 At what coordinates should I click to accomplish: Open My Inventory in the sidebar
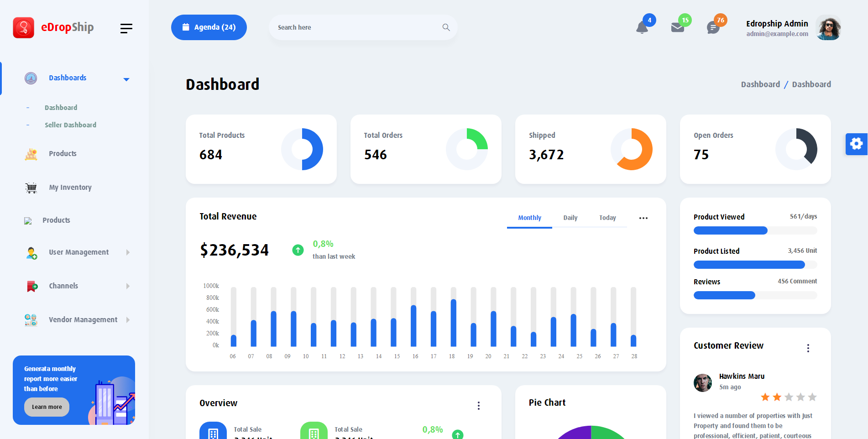point(70,188)
